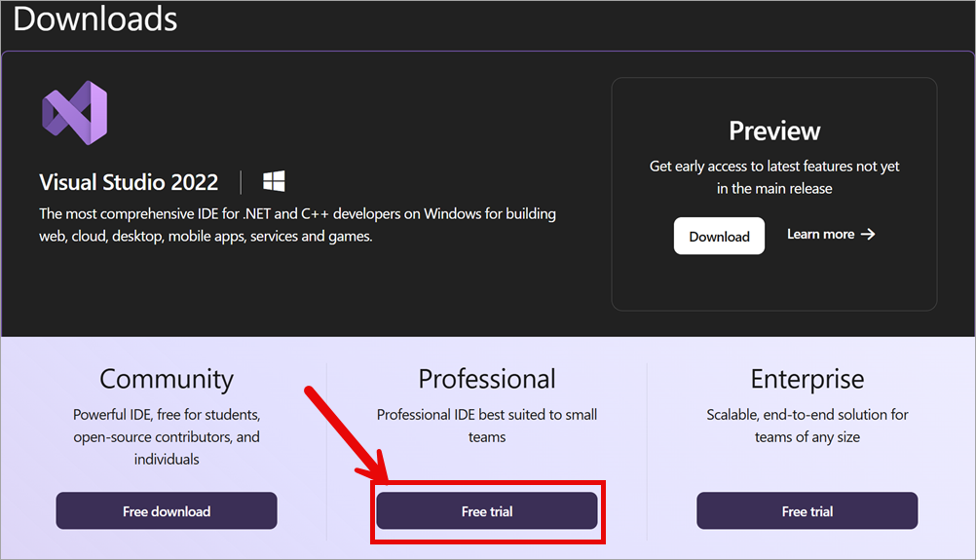Click the purple Visual Studio logo
Image resolution: width=976 pixels, height=560 pixels.
pyautogui.click(x=75, y=113)
